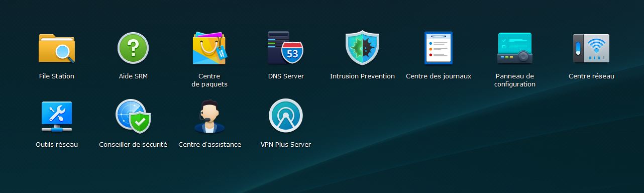The width and height of the screenshot is (644, 193).
Task: Open the Centre des journaux clipboard icon
Action: (439, 48)
